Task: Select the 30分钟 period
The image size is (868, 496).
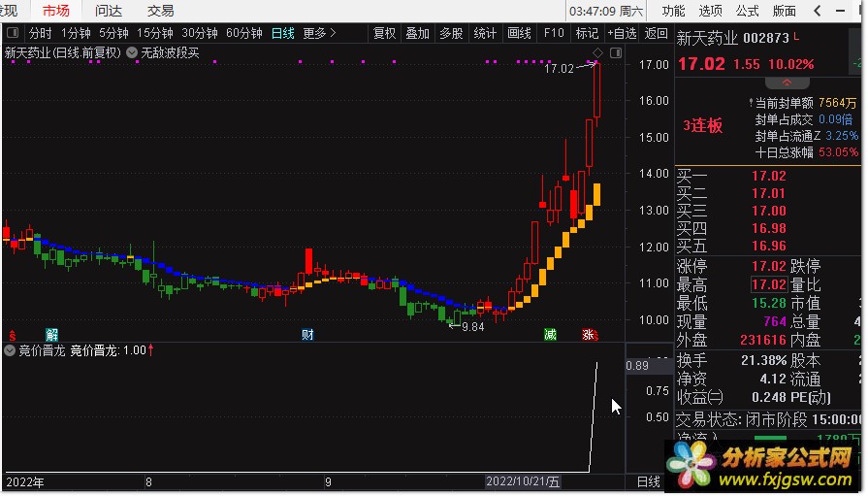Action: pos(199,33)
